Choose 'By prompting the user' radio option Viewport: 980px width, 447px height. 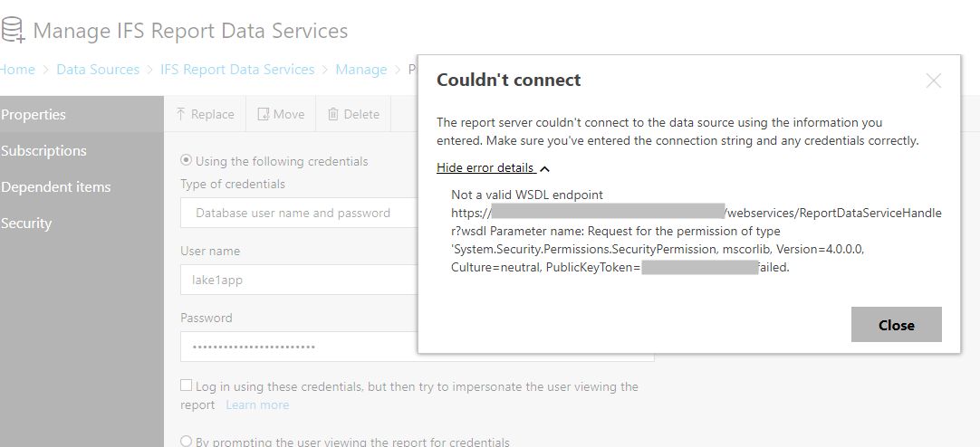point(186,441)
